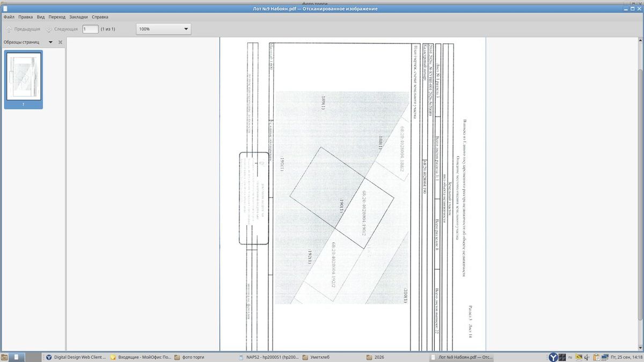This screenshot has width=644, height=362.
Task: Click the (1 из 1) page count label
Action: [108, 29]
